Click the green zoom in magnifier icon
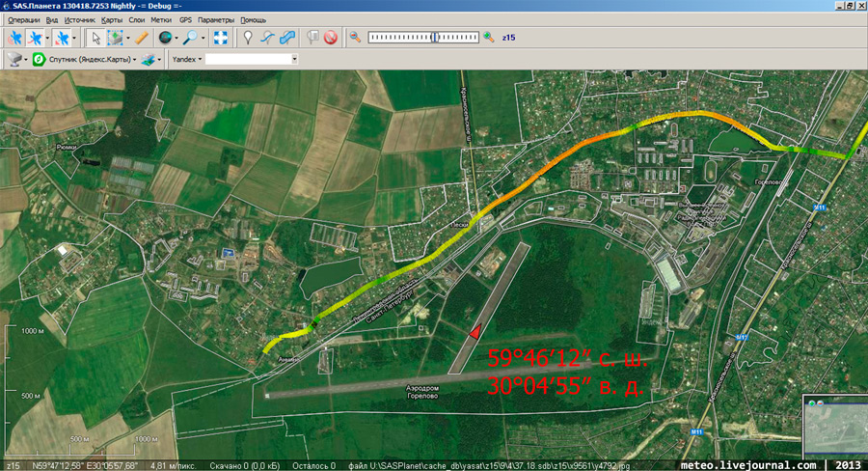The width and height of the screenshot is (868, 471). click(x=488, y=38)
